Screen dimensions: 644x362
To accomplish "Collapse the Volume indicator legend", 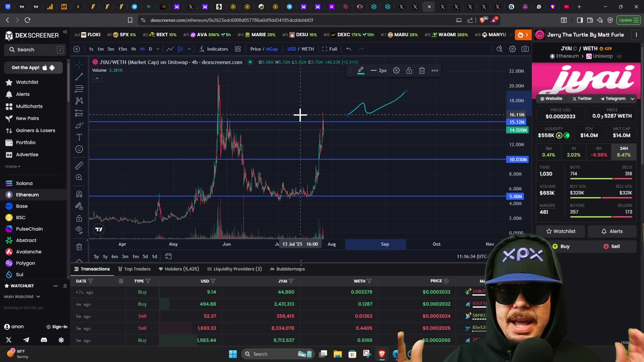I will pos(97,78).
